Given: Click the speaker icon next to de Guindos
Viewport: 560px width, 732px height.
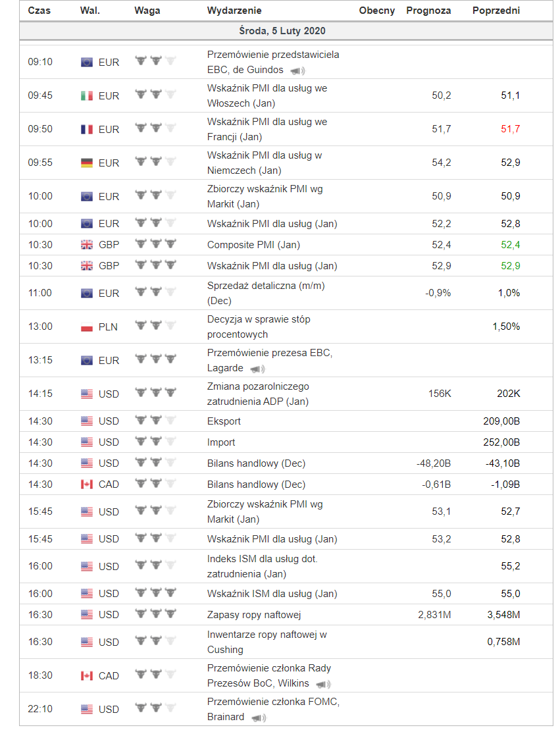Looking at the screenshot, I should [x=297, y=71].
